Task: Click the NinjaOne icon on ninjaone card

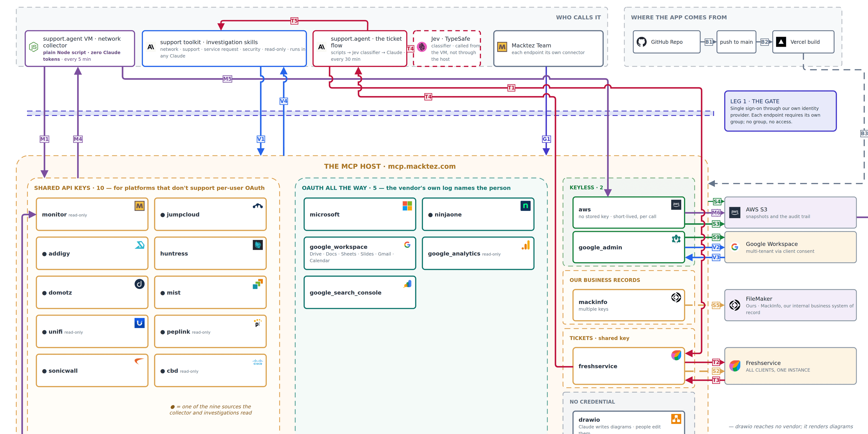Action: point(525,206)
